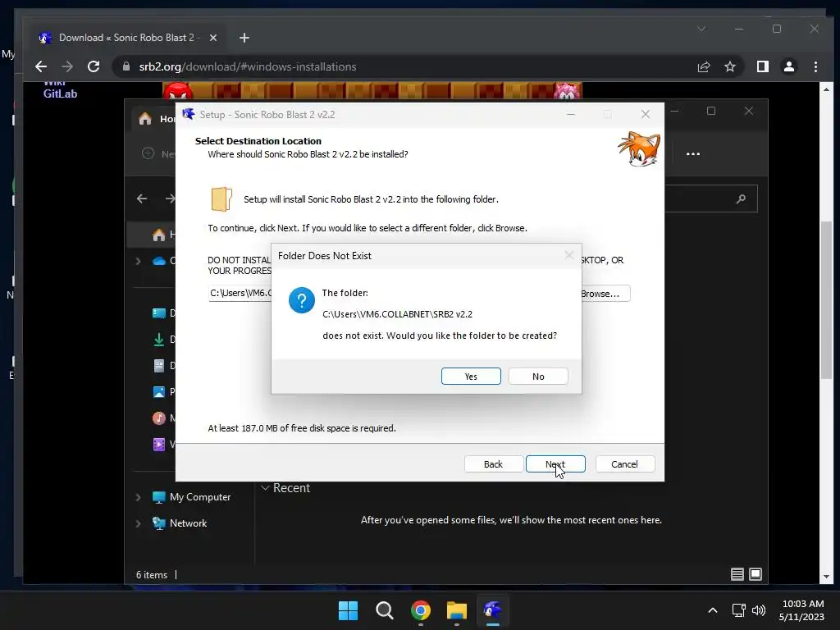Screen dimensions: 840x630
Task: Select Network in navigation pane
Action: 188,523
